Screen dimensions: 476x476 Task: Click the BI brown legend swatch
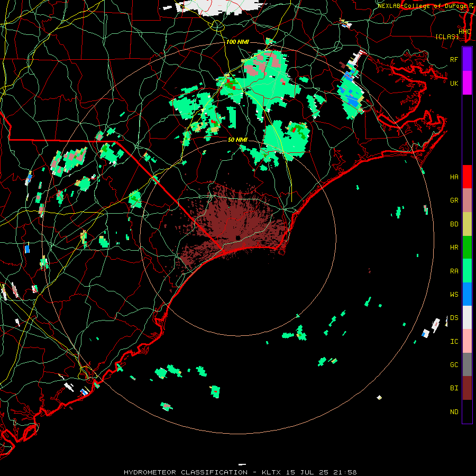467,388
